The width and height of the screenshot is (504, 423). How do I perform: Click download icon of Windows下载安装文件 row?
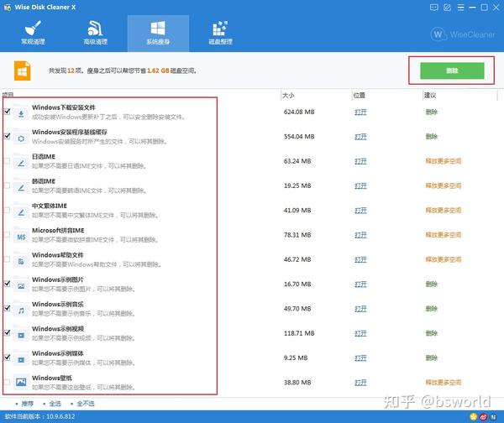point(21,112)
